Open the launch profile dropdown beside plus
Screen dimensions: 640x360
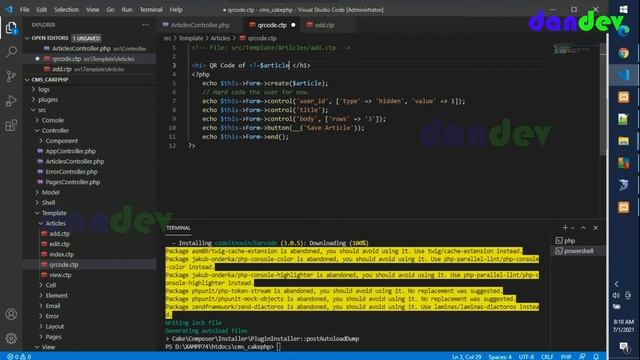[x=573, y=228]
